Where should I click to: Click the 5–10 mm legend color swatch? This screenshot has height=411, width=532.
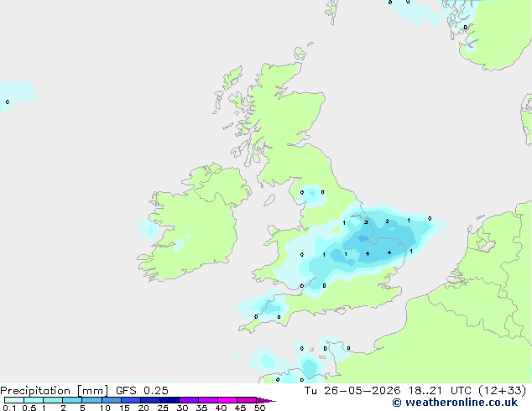[x=92, y=400]
